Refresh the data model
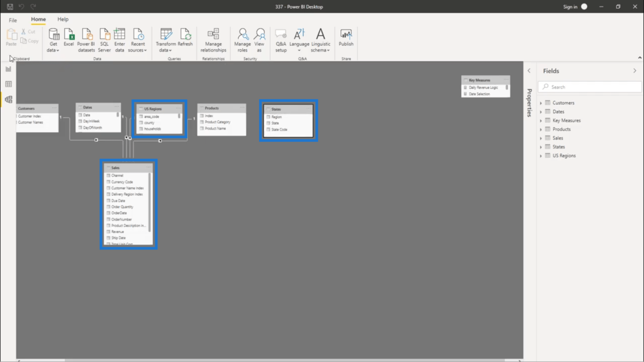 tap(185, 38)
